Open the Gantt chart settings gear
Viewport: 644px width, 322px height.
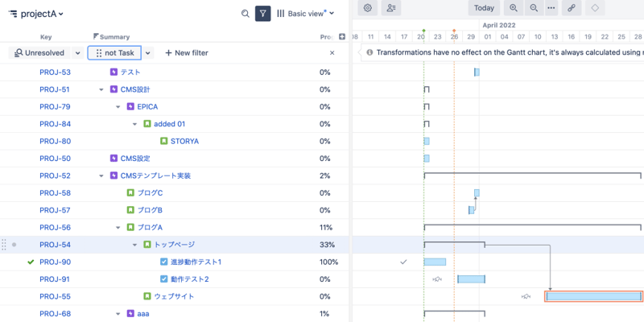pos(368,8)
